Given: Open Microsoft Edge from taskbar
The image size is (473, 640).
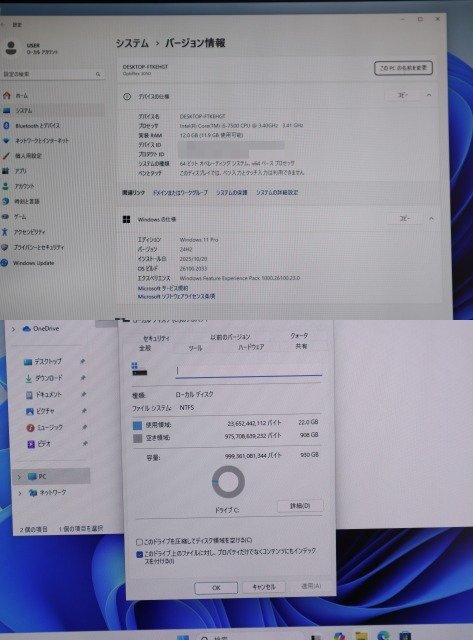Looking at the screenshot, I should (383, 636).
